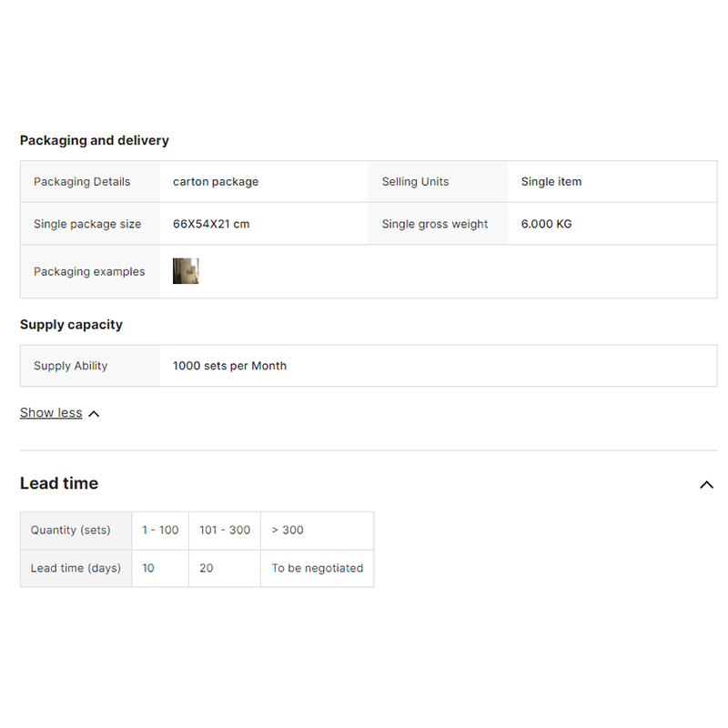
Task: Click the Quantity (sets) row header
Action: click(x=70, y=531)
